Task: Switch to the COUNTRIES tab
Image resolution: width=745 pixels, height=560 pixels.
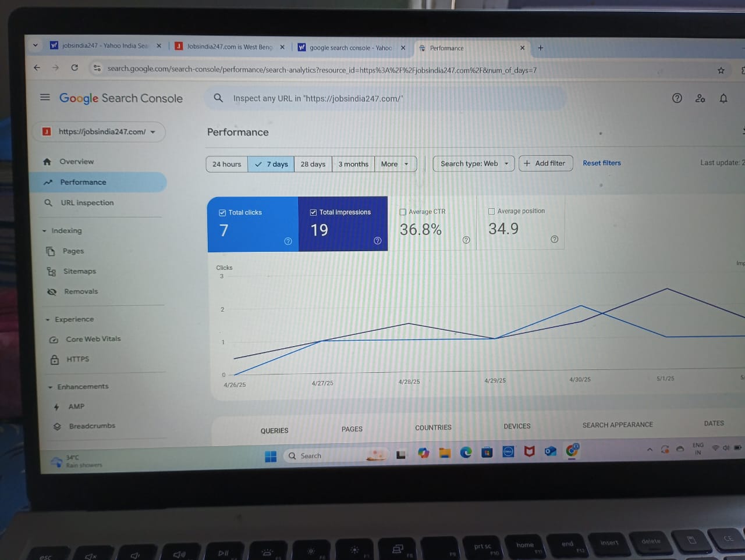Action: tap(433, 427)
